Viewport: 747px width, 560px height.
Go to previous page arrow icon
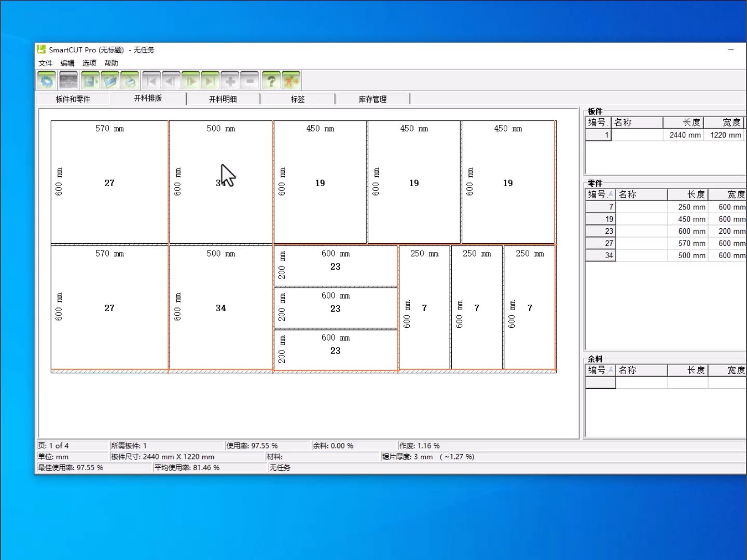click(171, 81)
